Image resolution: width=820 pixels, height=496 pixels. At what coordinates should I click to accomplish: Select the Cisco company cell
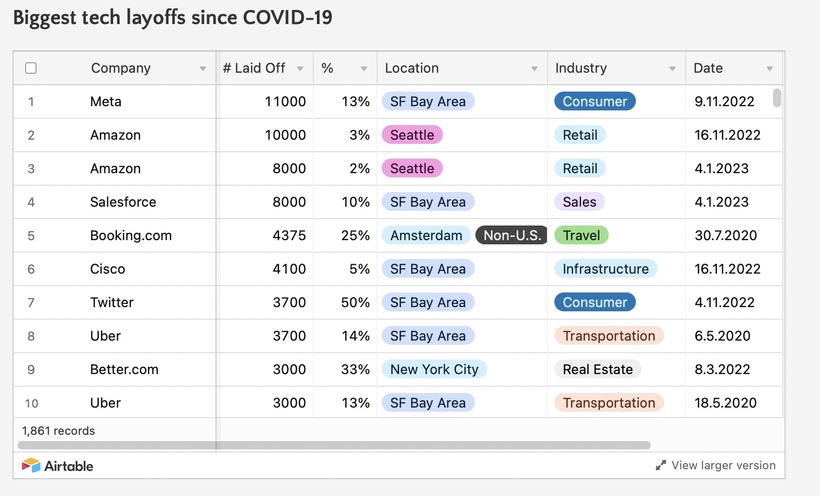point(108,269)
